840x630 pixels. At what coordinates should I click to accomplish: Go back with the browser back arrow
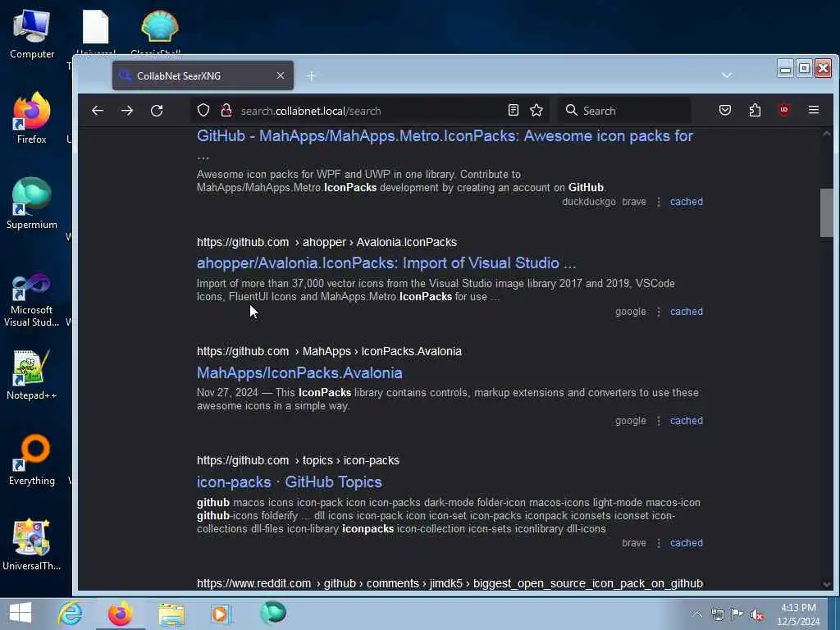coord(98,111)
